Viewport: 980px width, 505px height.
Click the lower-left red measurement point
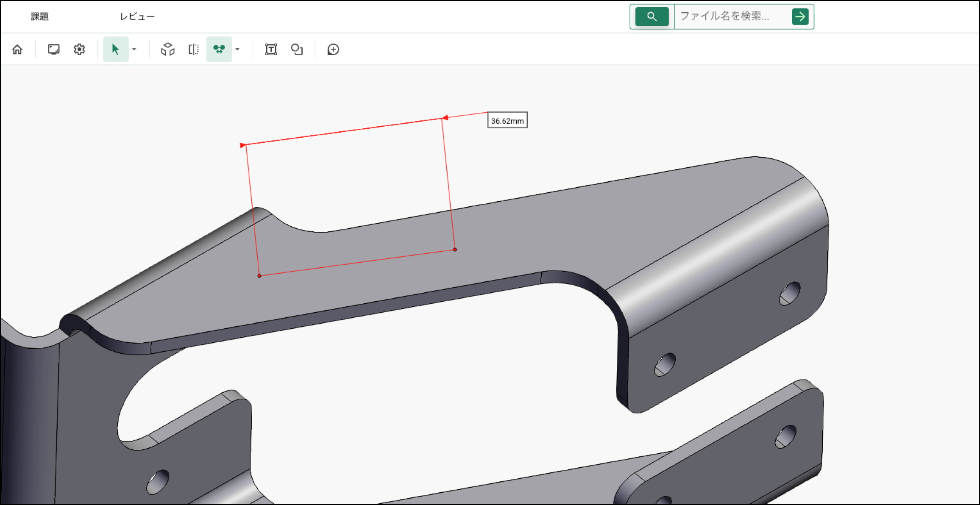coord(259,276)
